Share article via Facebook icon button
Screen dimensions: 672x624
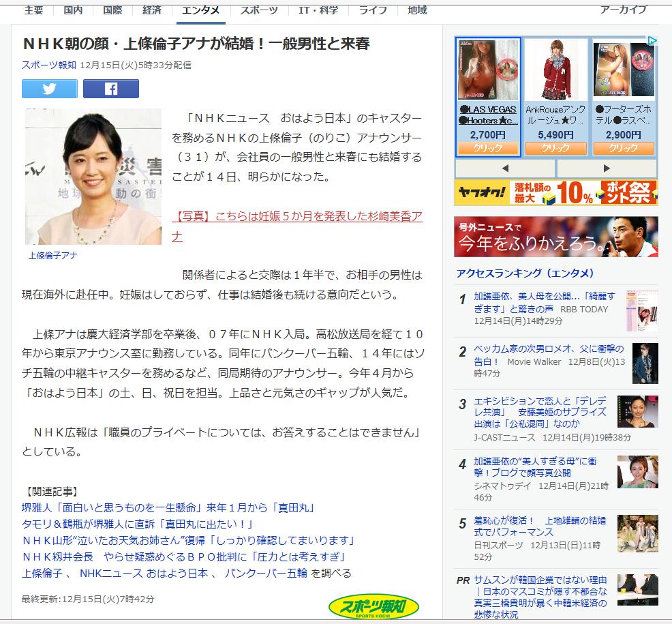[110, 89]
